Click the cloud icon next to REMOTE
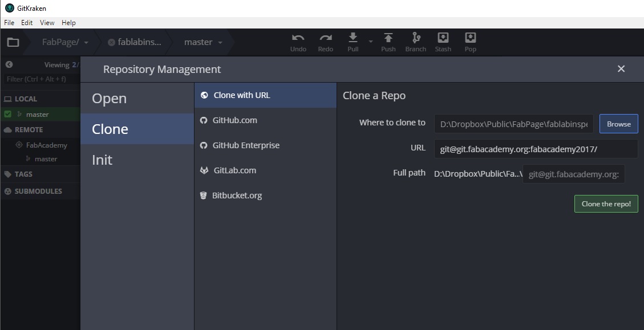This screenshot has width=644, height=330. click(8, 130)
